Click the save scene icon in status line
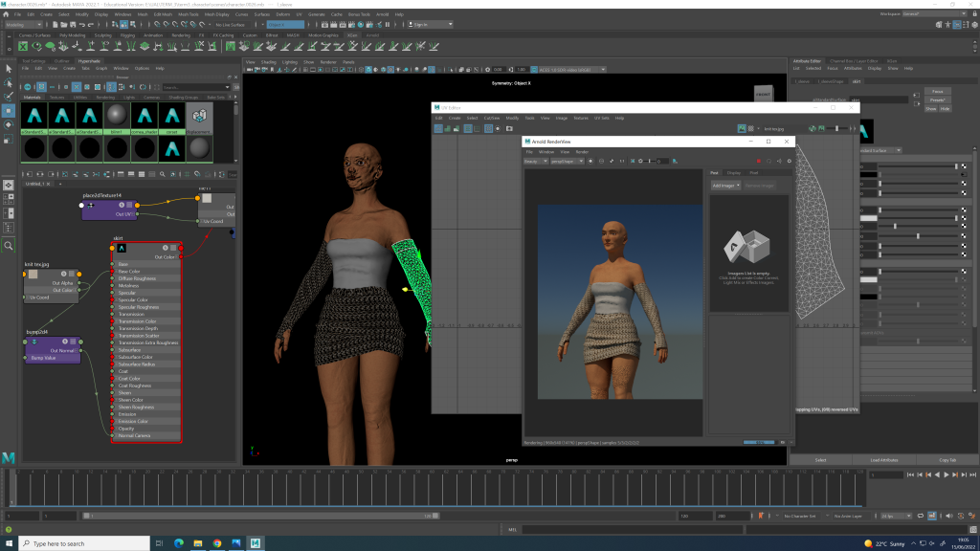The width and height of the screenshot is (980, 551). pyautogui.click(x=73, y=24)
